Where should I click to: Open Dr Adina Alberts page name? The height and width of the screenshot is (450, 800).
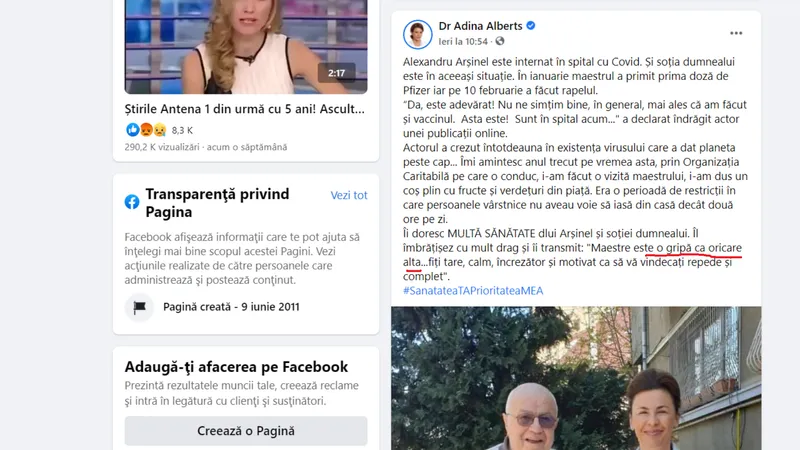coord(480,26)
